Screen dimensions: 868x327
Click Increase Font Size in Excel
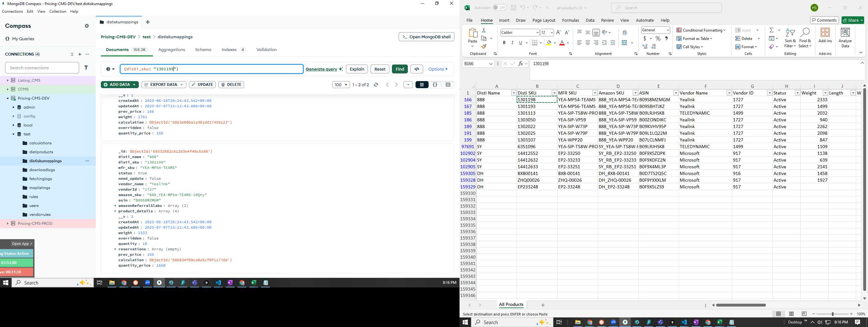(x=559, y=32)
